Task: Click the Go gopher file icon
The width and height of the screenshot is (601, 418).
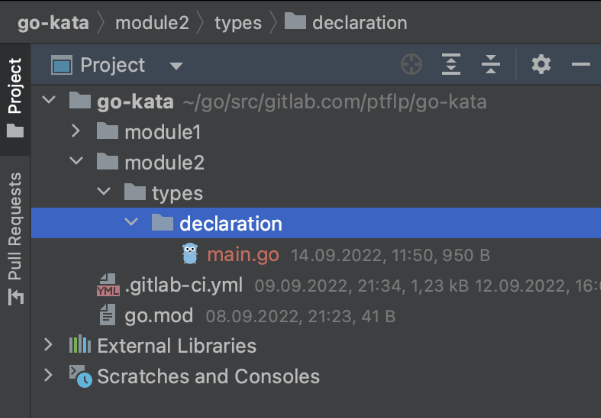Action: tap(190, 254)
